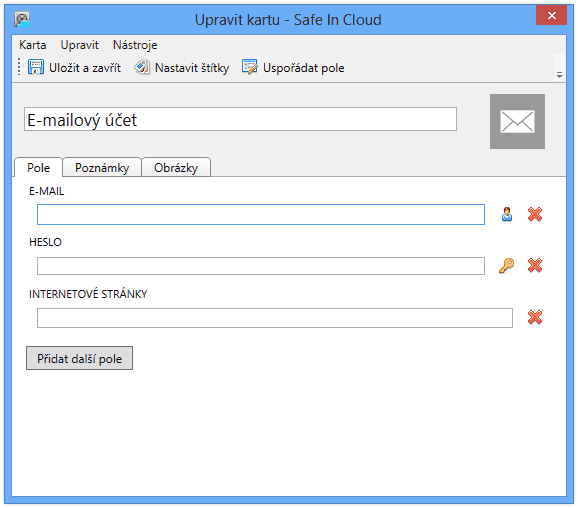Click the toolbar drag grip handle

(19, 67)
